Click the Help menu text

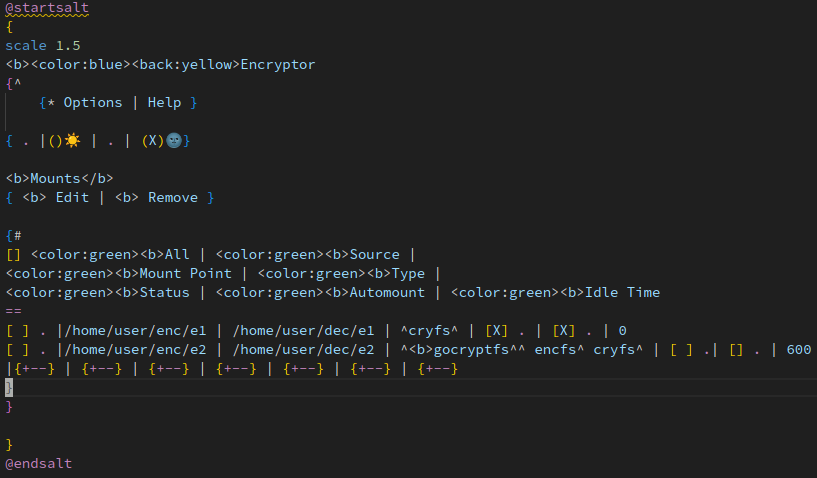click(x=164, y=103)
